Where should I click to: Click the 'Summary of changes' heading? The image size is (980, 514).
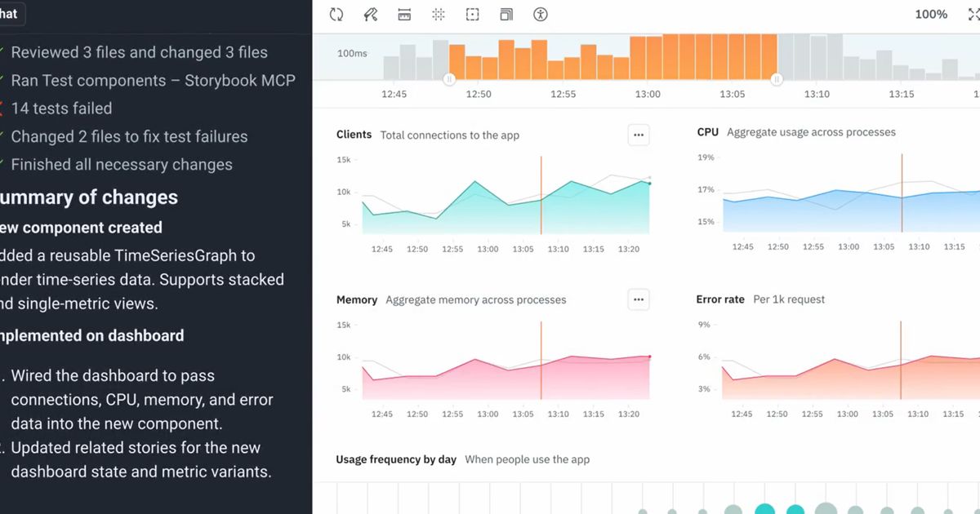(88, 197)
